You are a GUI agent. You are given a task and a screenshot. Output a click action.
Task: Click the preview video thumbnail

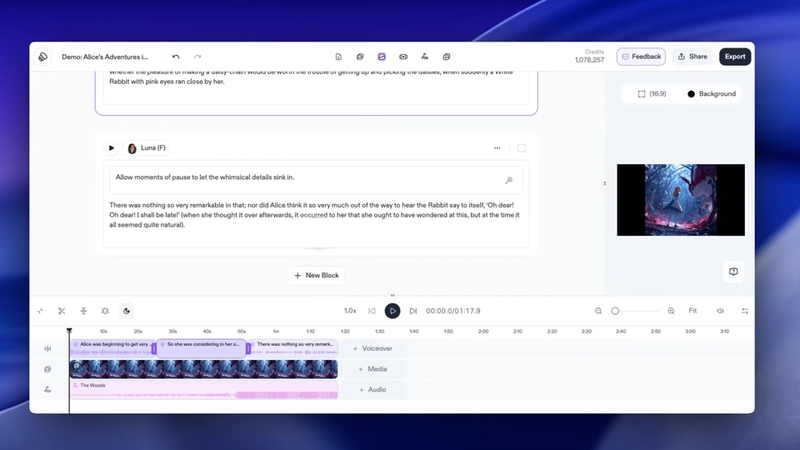(681, 200)
